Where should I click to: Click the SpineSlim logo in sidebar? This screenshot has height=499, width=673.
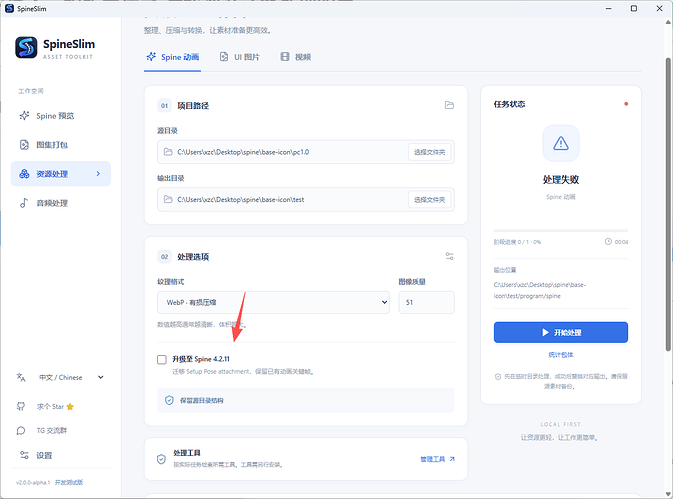26,47
